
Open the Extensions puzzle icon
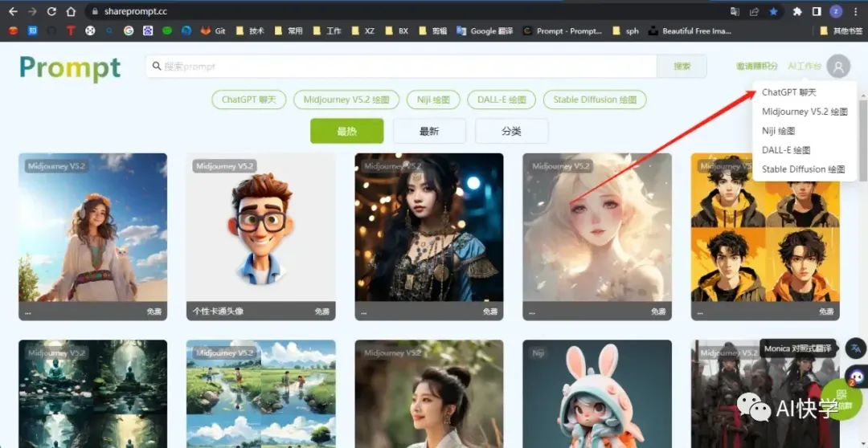tap(797, 11)
